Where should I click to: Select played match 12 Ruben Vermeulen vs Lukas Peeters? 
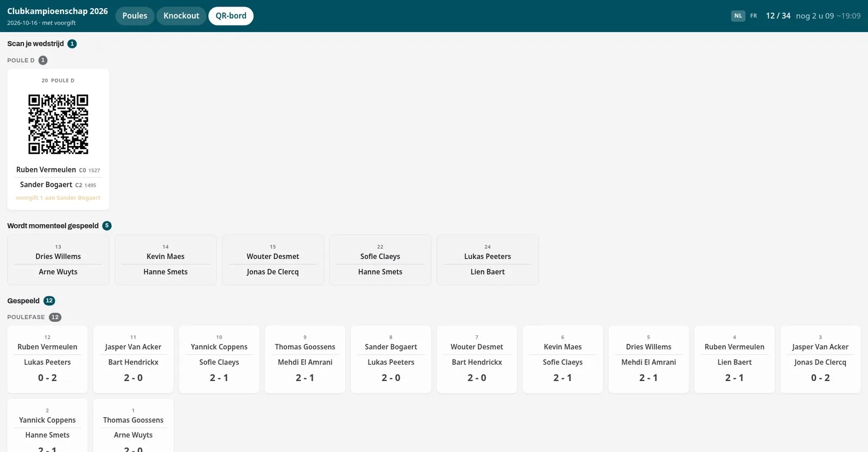click(x=47, y=359)
